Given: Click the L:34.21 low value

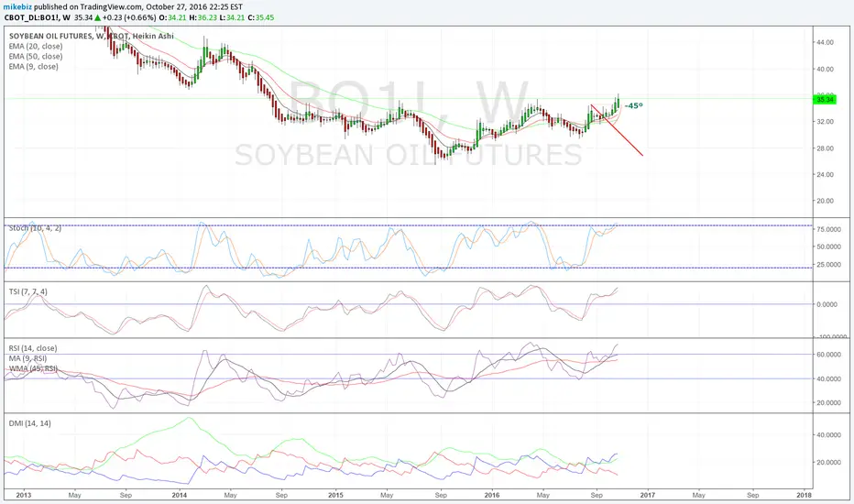Looking at the screenshot, I should [232, 17].
